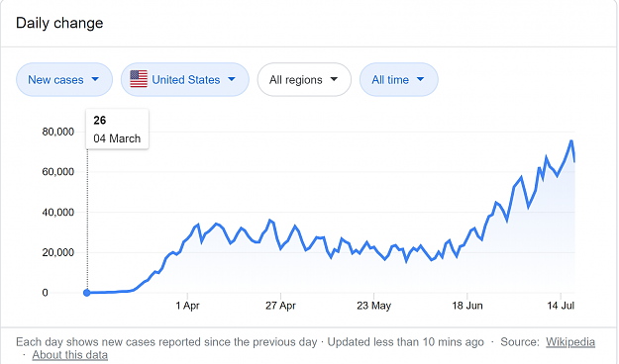Click the arrow beside New cases
This screenshot has height=364, width=619.
click(x=95, y=79)
